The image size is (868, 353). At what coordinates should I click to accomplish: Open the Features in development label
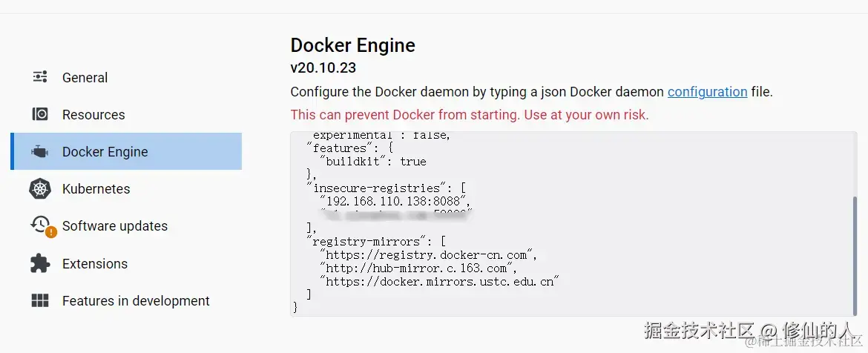point(136,300)
